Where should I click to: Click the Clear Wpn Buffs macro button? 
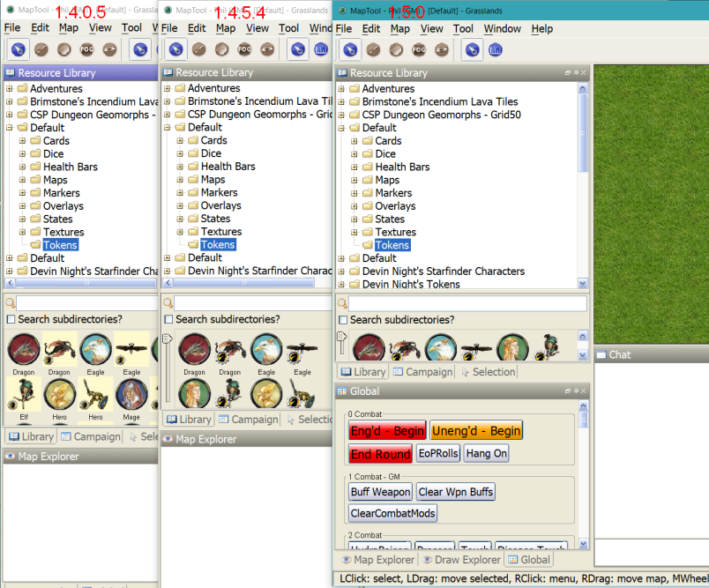tap(455, 492)
